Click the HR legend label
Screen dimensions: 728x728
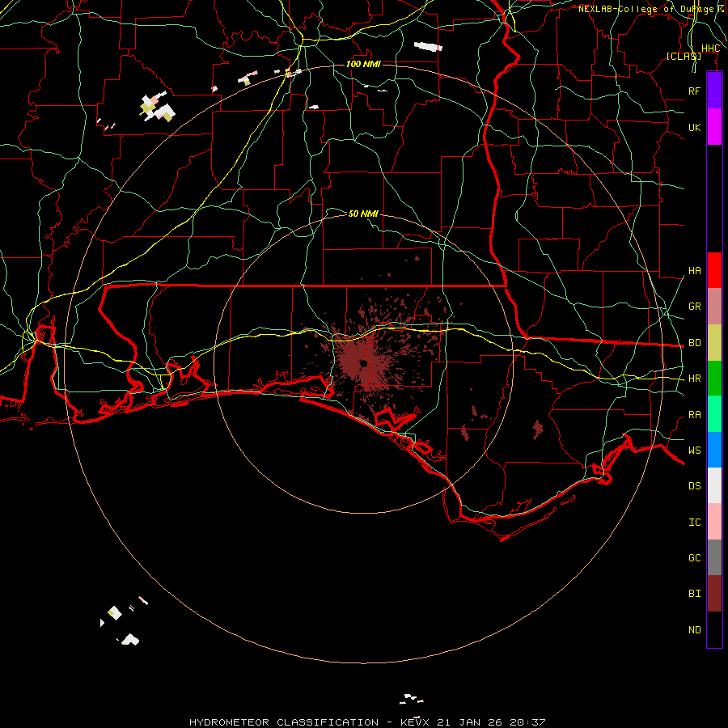[x=694, y=378]
